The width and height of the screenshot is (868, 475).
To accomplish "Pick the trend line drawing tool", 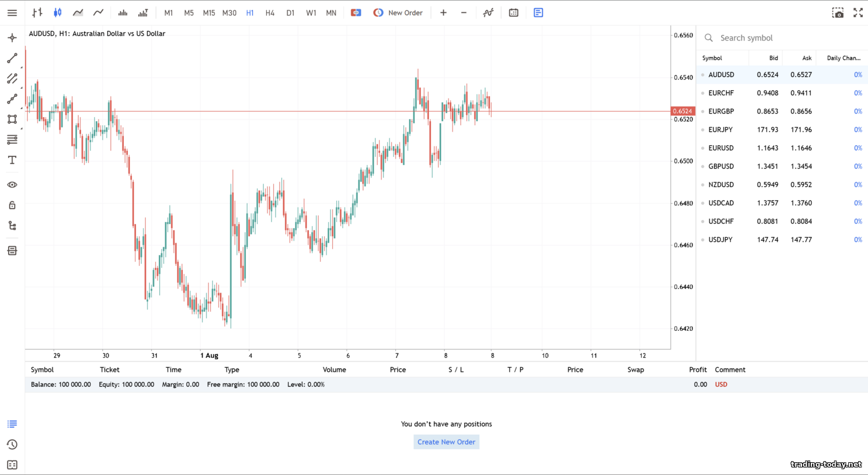I will [x=12, y=59].
